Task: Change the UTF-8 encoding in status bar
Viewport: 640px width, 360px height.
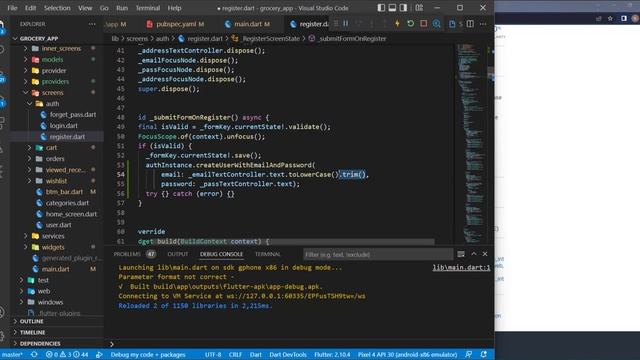Action: point(213,354)
